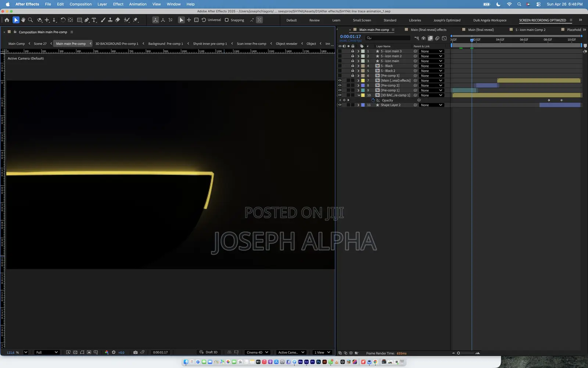Toggle the Draft 3D button

[208, 352]
